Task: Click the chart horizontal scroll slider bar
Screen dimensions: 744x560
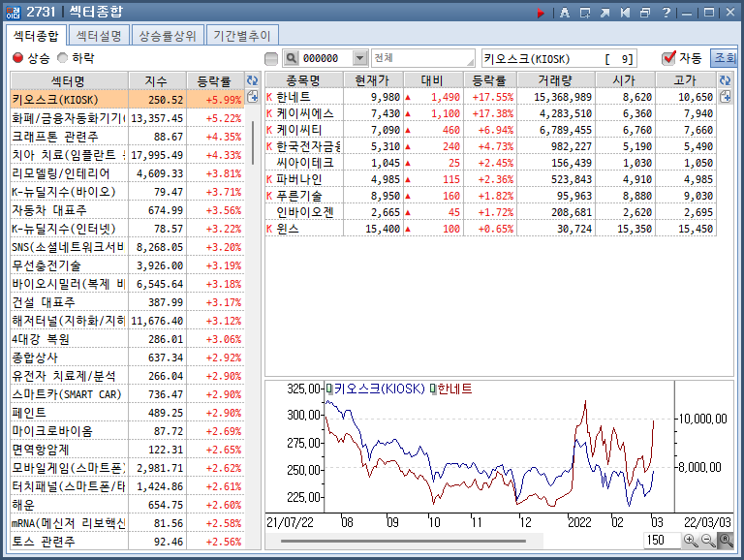Action: (x=403, y=541)
